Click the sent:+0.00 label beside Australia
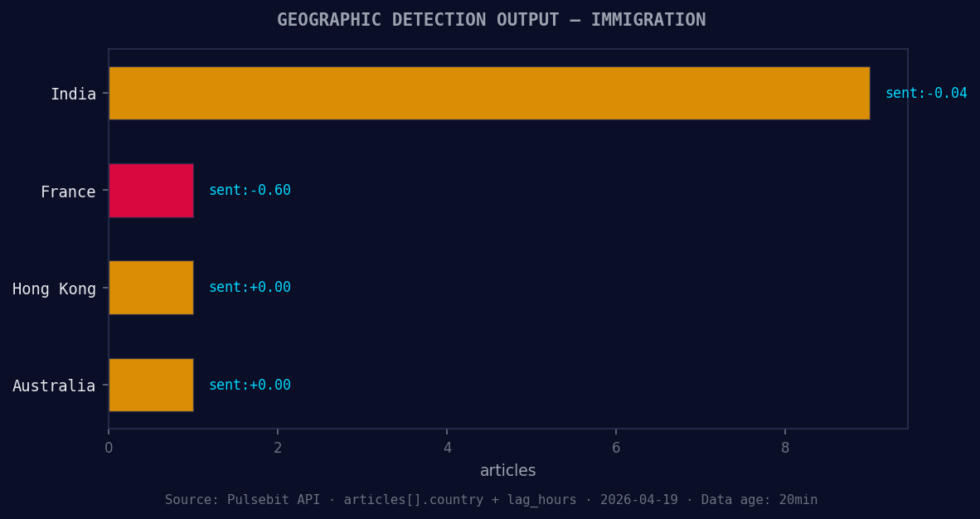980x519 pixels. pyautogui.click(x=250, y=384)
